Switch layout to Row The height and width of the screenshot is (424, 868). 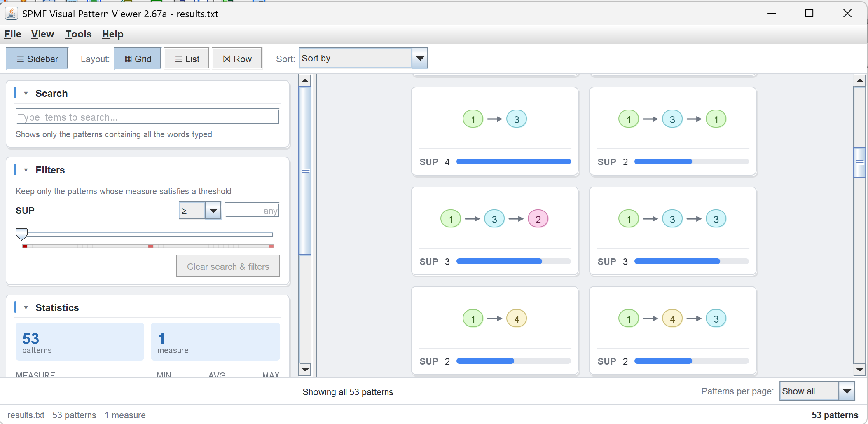pyautogui.click(x=237, y=59)
